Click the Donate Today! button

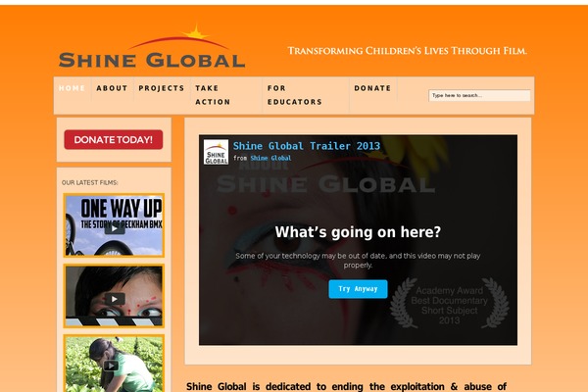point(114,139)
